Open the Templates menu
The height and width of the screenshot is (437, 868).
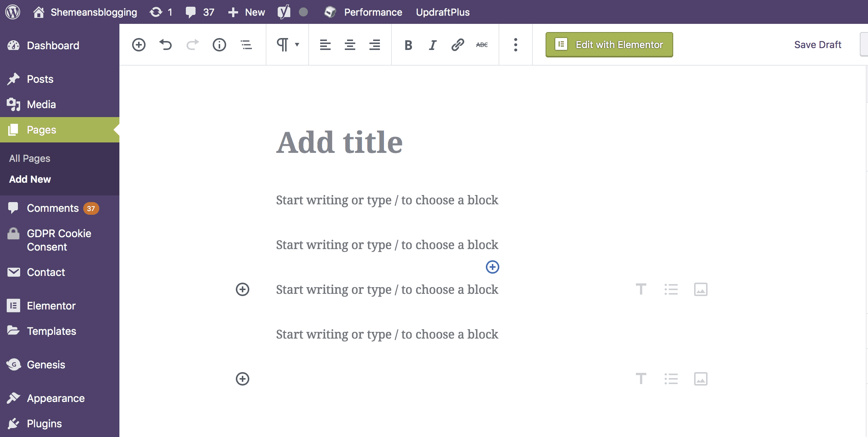[60, 331]
